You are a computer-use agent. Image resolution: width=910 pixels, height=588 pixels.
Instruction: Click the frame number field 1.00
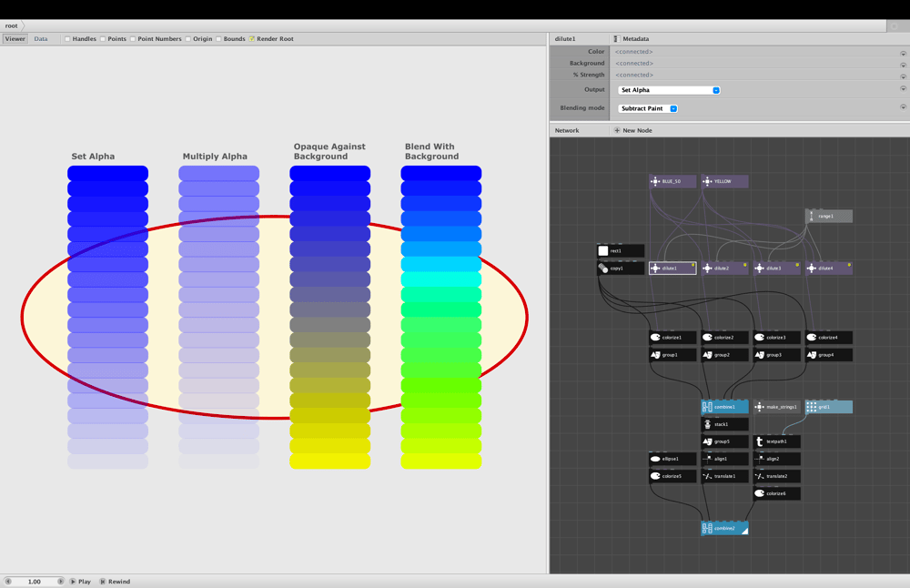35,581
